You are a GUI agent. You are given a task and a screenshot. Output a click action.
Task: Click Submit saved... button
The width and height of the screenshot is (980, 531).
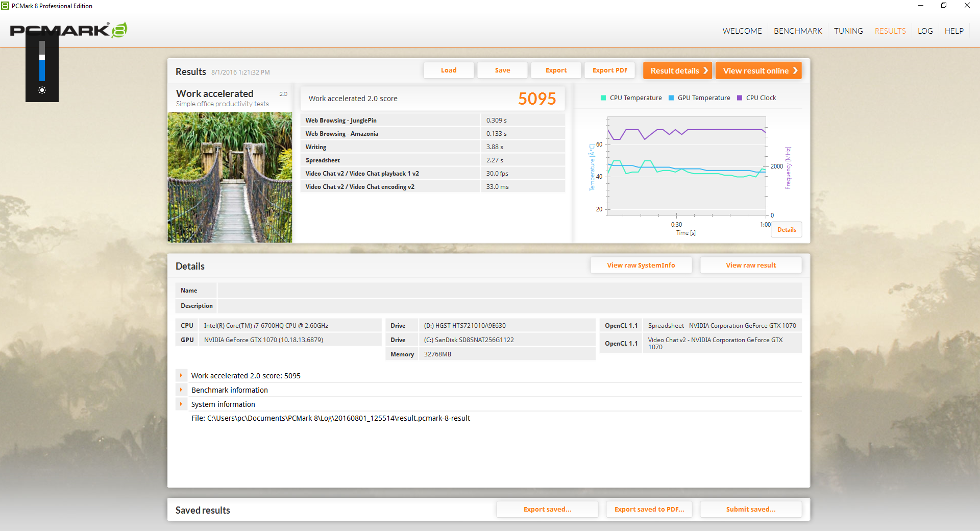(751, 509)
